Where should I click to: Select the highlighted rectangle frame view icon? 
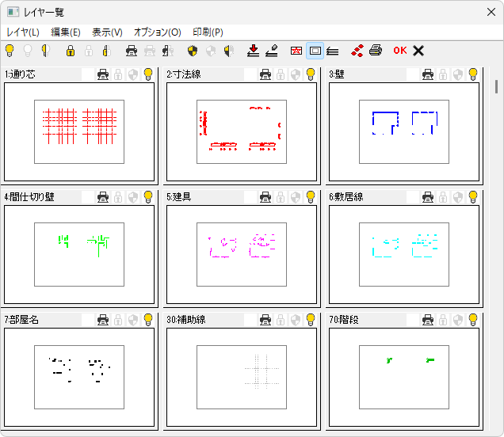click(315, 51)
